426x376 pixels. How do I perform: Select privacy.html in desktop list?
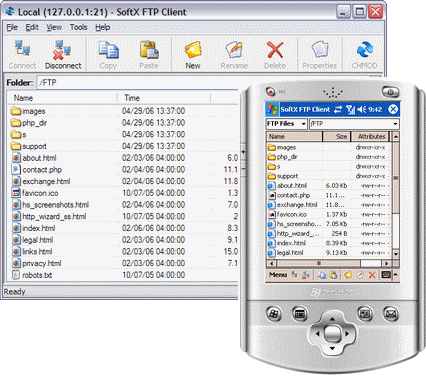pos(37,263)
